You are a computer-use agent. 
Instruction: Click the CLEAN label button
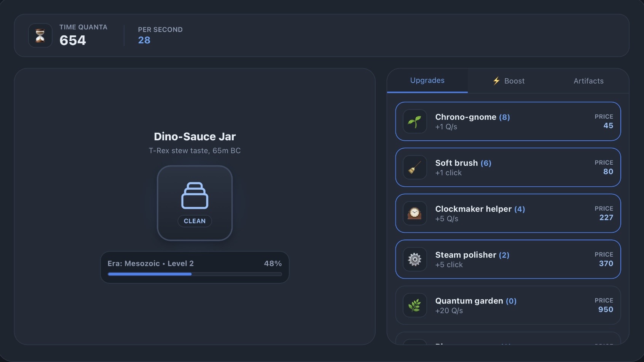195,221
